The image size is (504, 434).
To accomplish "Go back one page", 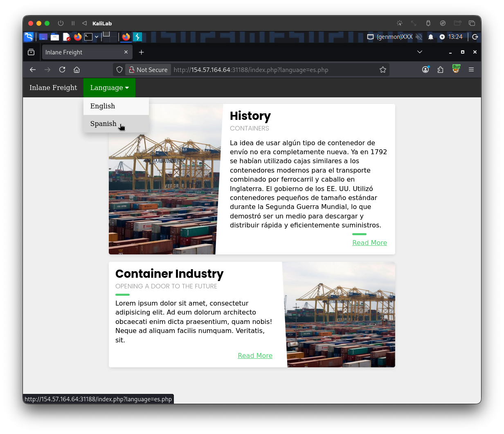I will [33, 70].
